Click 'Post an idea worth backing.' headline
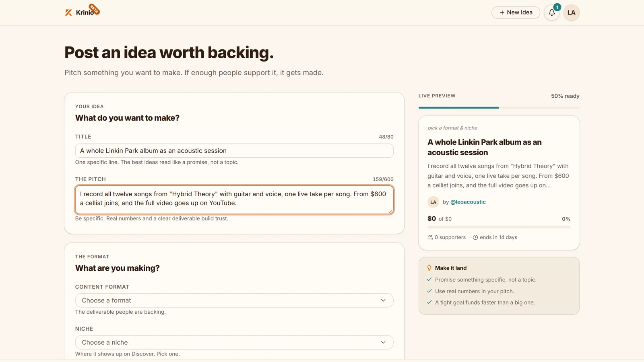 [x=169, y=53]
